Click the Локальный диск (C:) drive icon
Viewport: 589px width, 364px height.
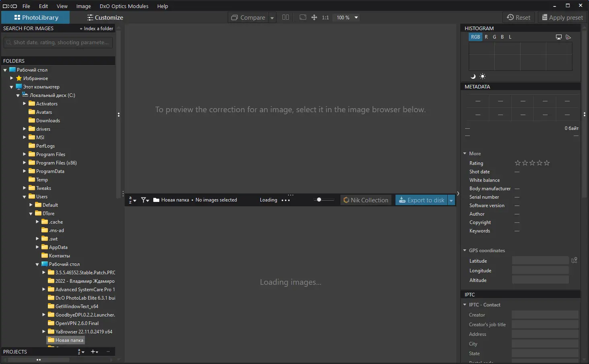[25, 95]
